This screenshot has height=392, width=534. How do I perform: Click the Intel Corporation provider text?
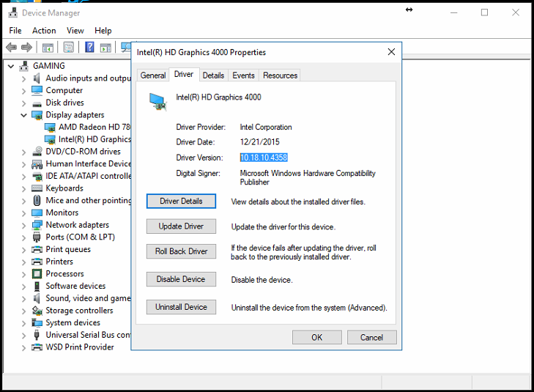click(266, 127)
